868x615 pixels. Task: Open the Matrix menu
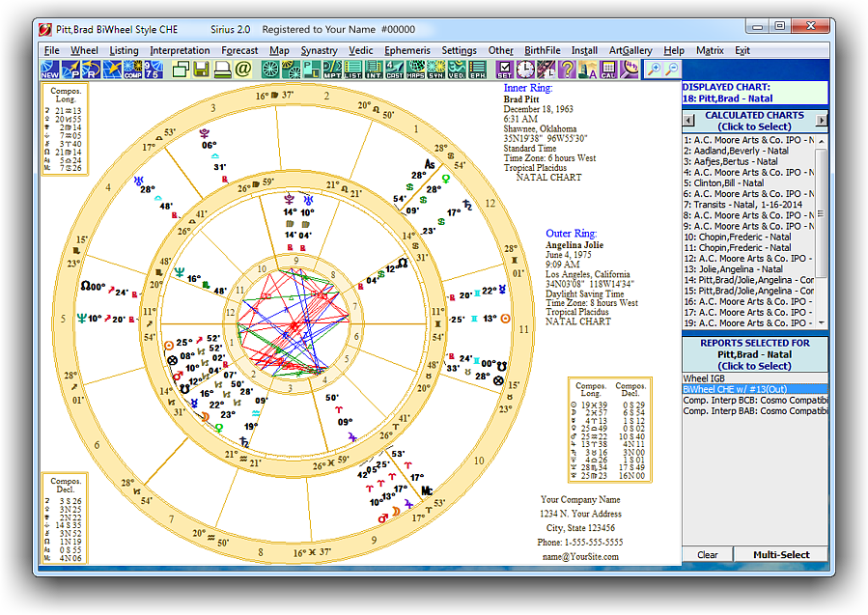[710, 50]
